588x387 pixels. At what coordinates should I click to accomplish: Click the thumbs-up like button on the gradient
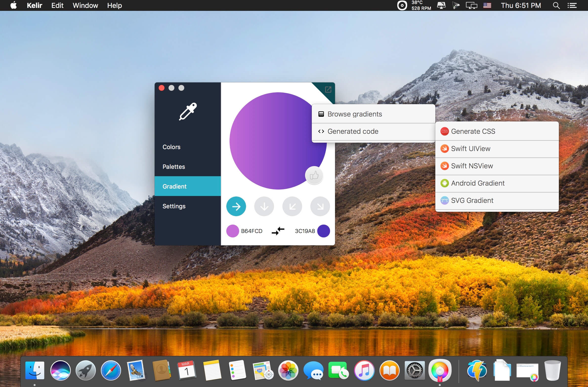(x=314, y=175)
